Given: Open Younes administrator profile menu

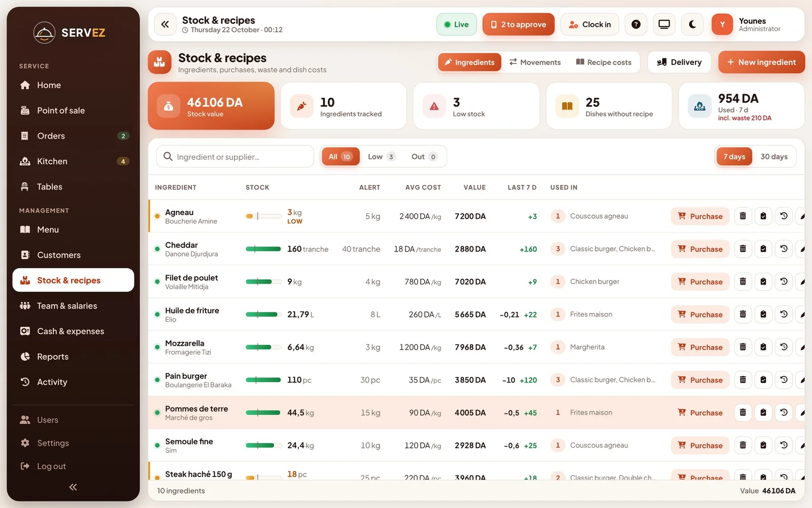Looking at the screenshot, I should (747, 24).
